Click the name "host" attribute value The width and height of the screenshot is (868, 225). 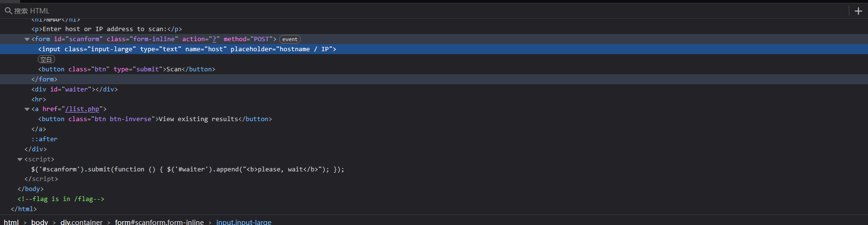tap(215, 49)
